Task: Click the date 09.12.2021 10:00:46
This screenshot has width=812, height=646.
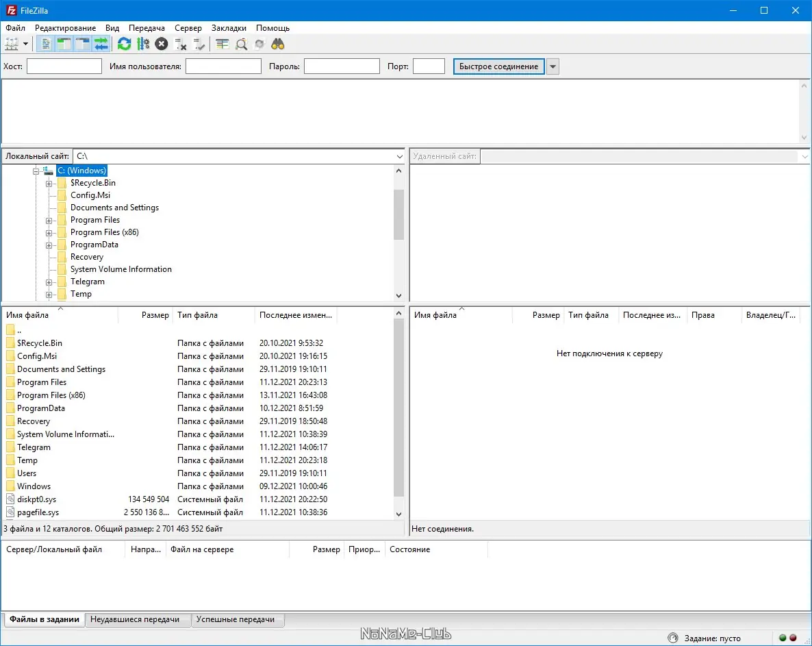Action: coord(293,486)
